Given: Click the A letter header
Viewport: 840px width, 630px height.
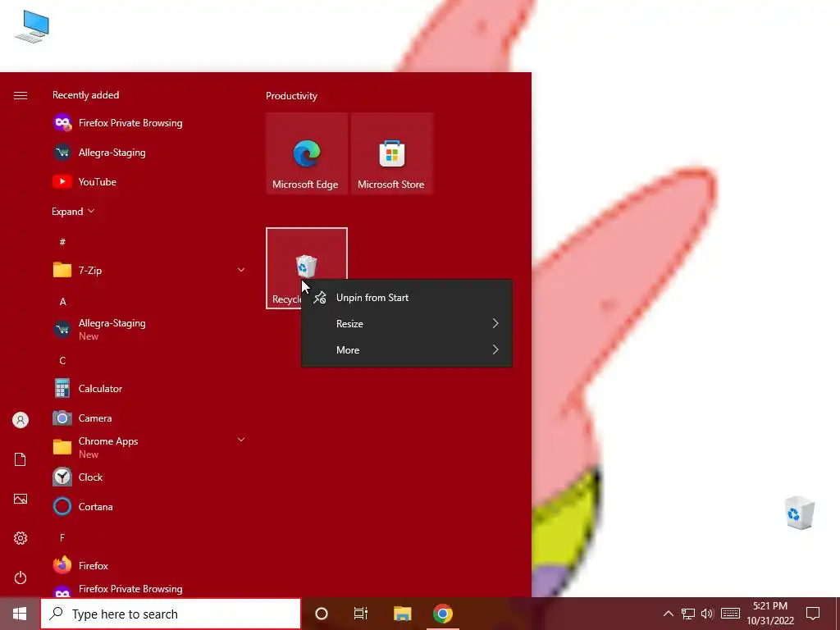Looking at the screenshot, I should (x=62, y=302).
